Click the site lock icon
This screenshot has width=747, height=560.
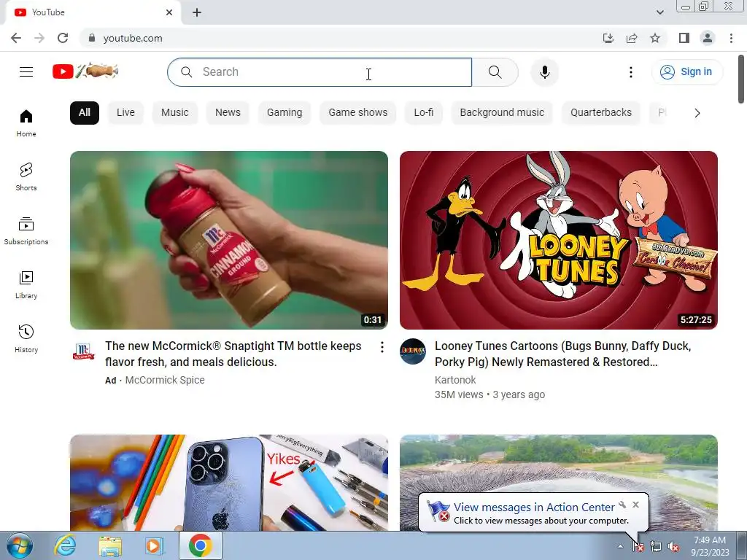point(92,38)
